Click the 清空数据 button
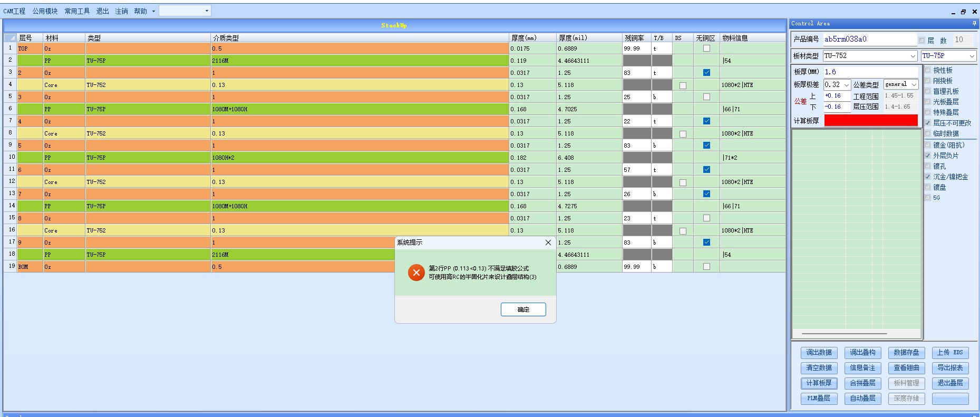Image resolution: width=980 pixels, height=417 pixels. (819, 368)
